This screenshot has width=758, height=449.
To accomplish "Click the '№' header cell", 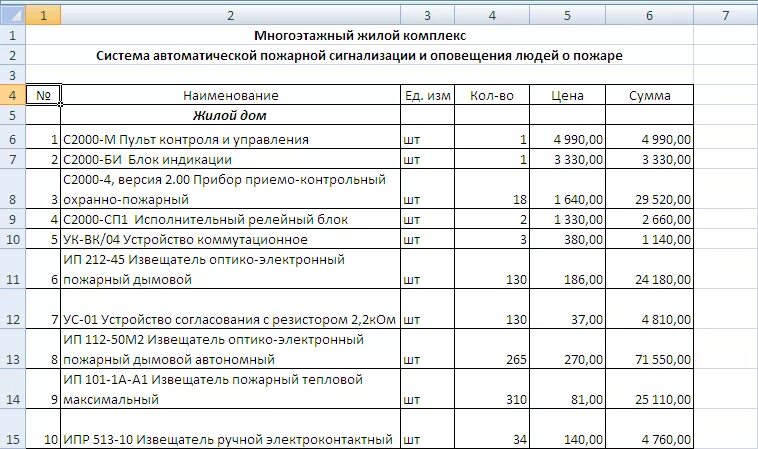I will [43, 95].
